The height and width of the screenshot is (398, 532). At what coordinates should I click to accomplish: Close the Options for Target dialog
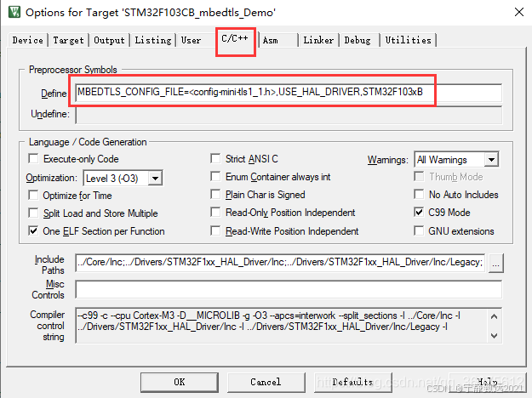[518, 12]
